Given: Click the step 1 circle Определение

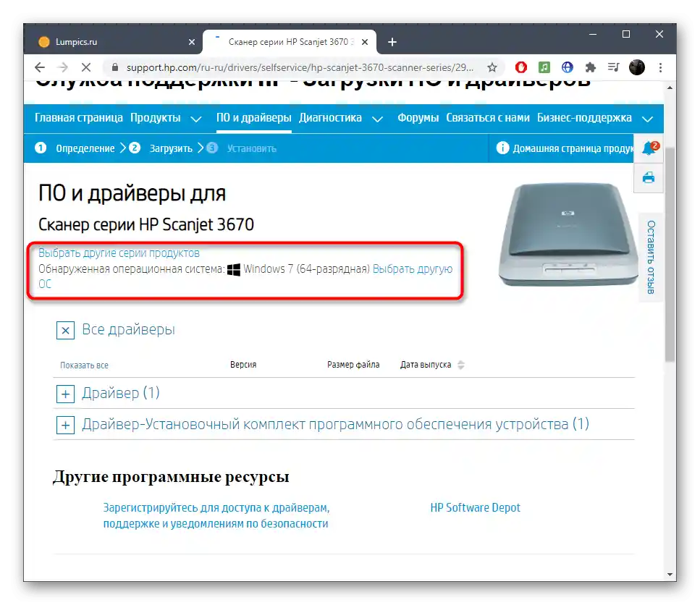Looking at the screenshot, I should coord(41,148).
